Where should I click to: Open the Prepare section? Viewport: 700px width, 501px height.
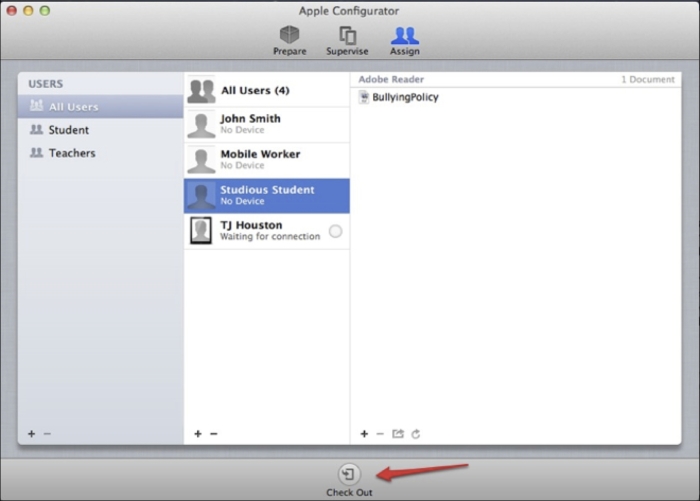[x=289, y=40]
